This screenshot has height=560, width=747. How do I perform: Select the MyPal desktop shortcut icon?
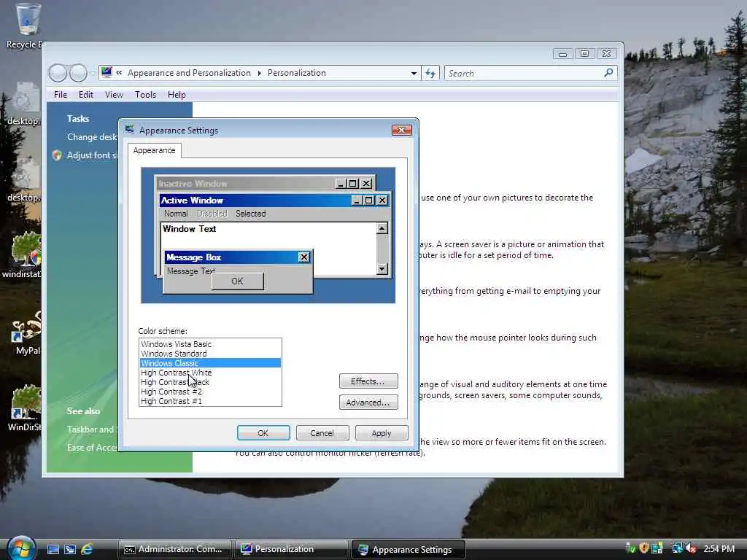point(26,333)
